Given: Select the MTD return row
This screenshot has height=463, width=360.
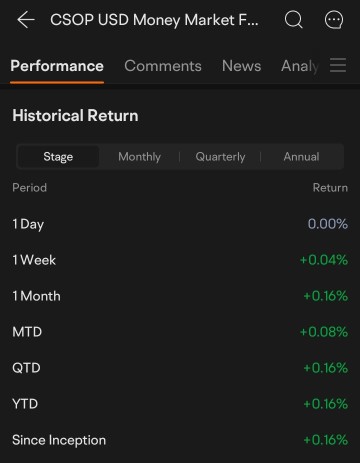Looking at the screenshot, I should click(180, 332).
